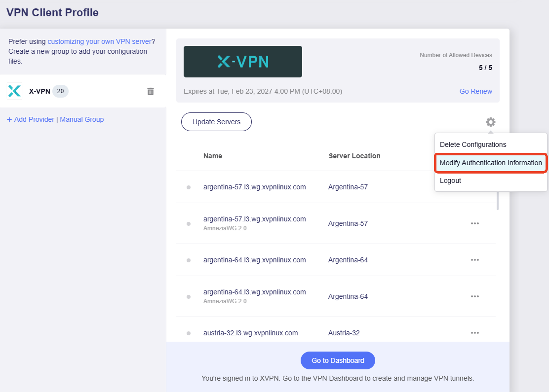Open three-dot menu for Austria-32 row
The width and height of the screenshot is (549, 392).
(x=475, y=332)
